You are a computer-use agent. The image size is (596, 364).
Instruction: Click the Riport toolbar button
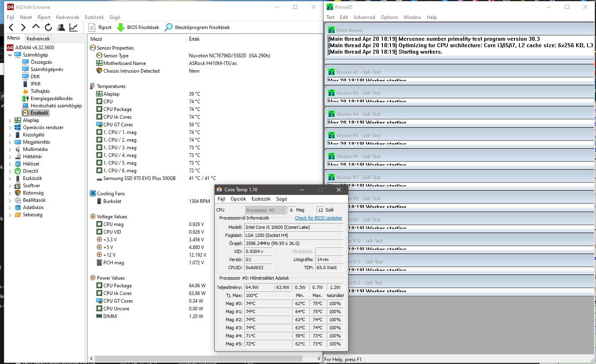click(100, 27)
